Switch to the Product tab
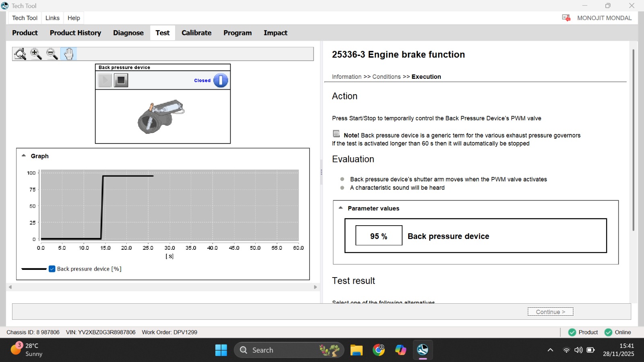This screenshot has height=362, width=644. tap(25, 33)
